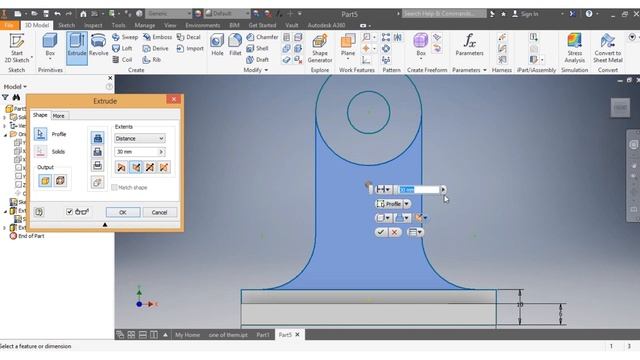Select Surface output in Extrude dialog
This screenshot has height=360, width=640.
coord(60,180)
